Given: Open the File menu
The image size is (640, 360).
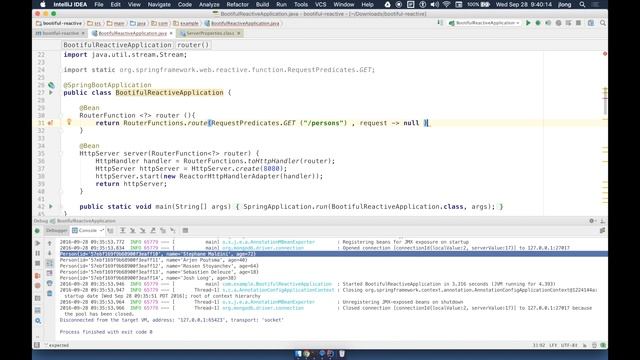Looking at the screenshot, I should 99,4.
